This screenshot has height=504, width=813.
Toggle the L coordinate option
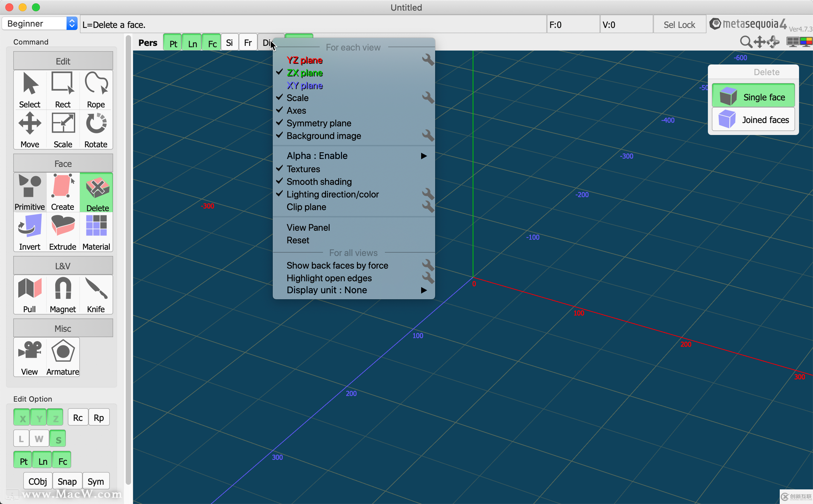[x=21, y=439]
